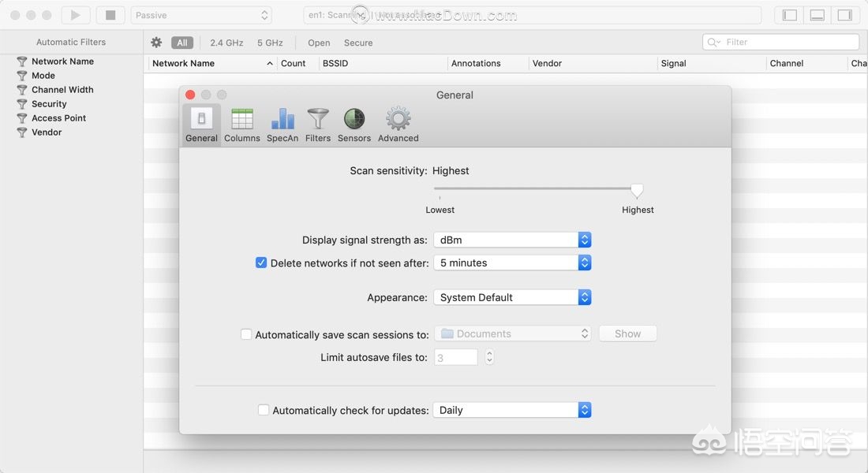This screenshot has width=868, height=473.
Task: Select the 2.4 GHz filter tab
Action: click(x=226, y=43)
